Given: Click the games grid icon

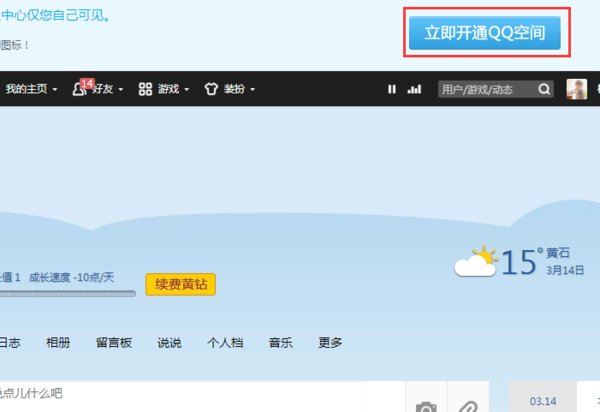Looking at the screenshot, I should pos(145,89).
